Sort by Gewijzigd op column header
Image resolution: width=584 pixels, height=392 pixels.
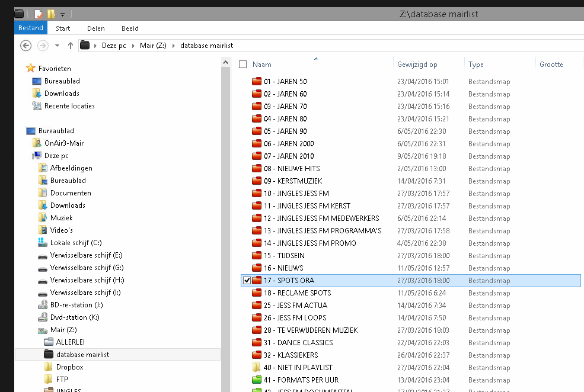[417, 65]
